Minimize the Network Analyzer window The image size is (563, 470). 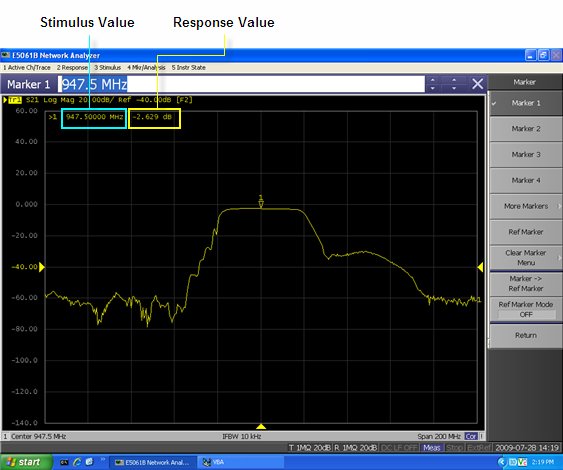[531, 55]
